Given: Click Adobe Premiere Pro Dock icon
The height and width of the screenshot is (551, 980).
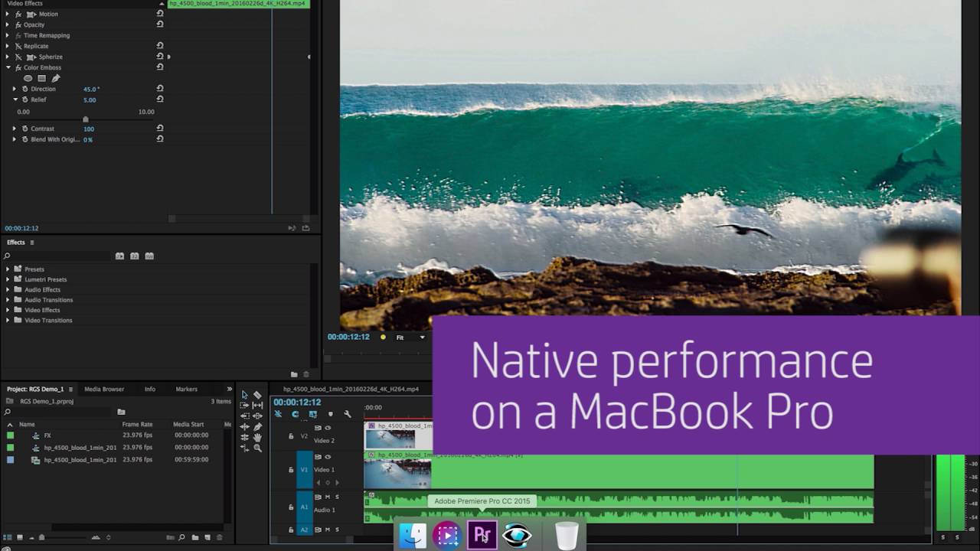Looking at the screenshot, I should coord(482,535).
